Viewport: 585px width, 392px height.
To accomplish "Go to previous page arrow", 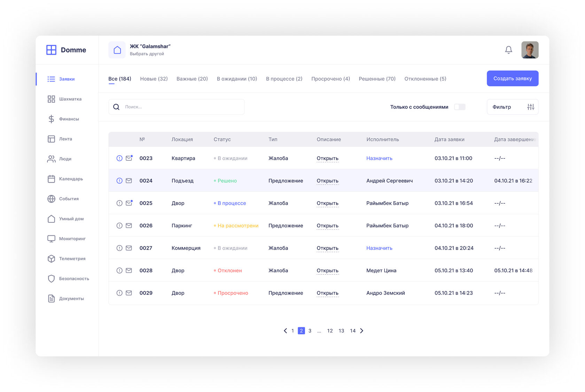I will (285, 331).
